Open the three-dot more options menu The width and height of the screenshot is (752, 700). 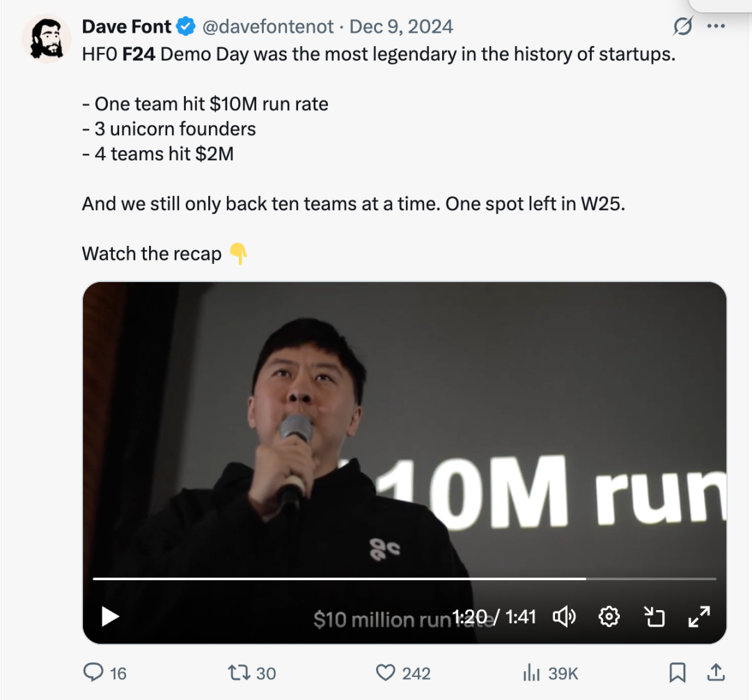click(716, 27)
